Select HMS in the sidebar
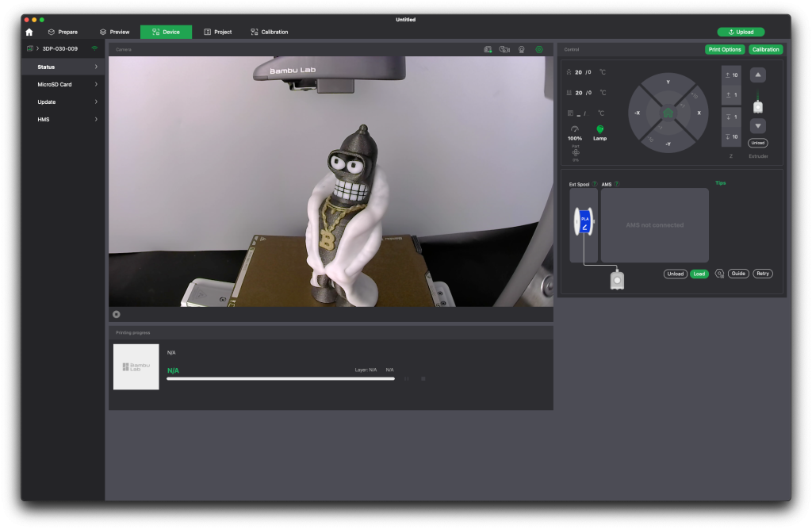This screenshot has width=812, height=529. tap(63, 120)
